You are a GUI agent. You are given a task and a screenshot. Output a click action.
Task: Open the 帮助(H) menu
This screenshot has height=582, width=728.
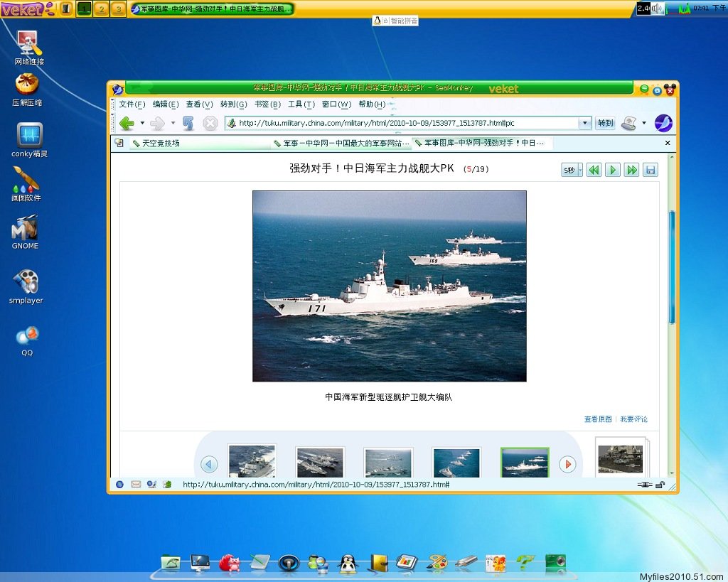372,104
